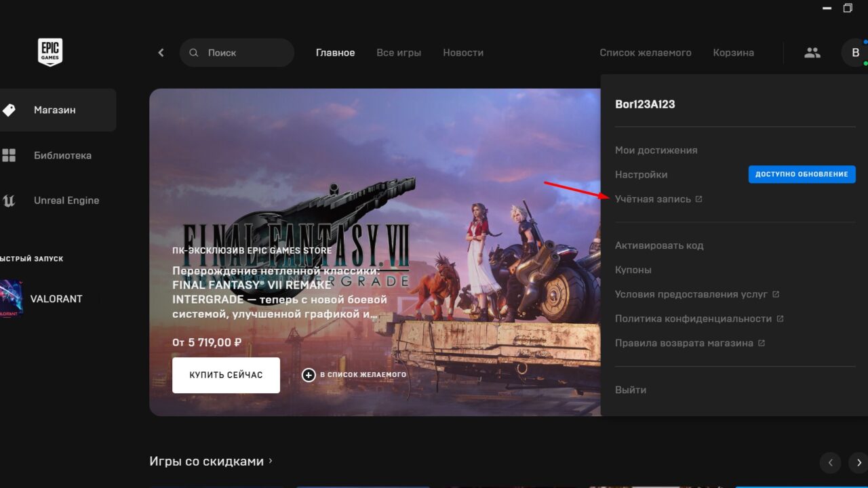Click ПК-ЭКСКЛЮЗИВ EPIC GAMES STORE label

tap(252, 251)
